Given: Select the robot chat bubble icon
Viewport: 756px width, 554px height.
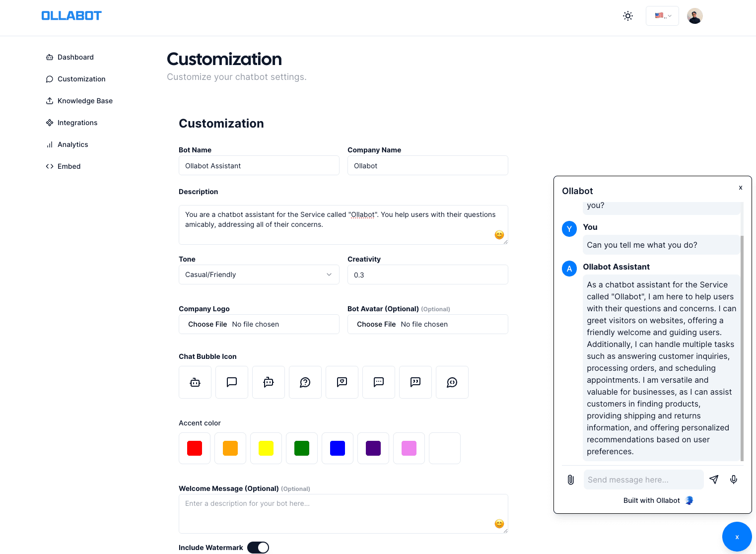Looking at the screenshot, I should (x=195, y=382).
